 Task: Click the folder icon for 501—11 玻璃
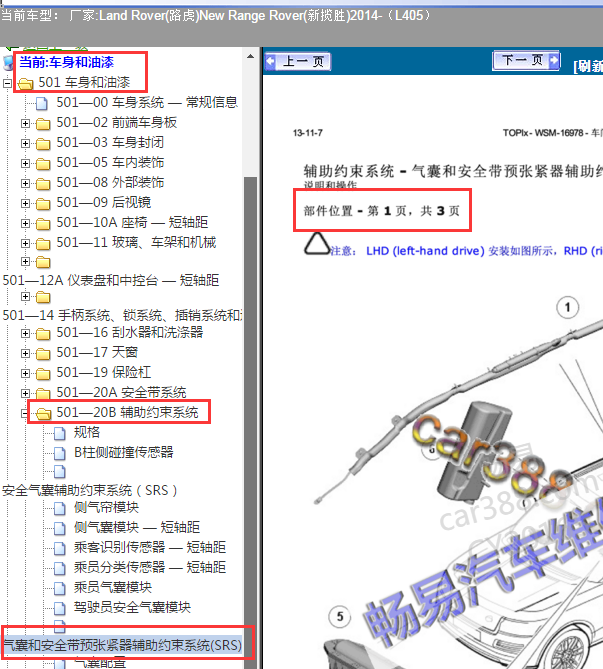[x=43, y=244]
